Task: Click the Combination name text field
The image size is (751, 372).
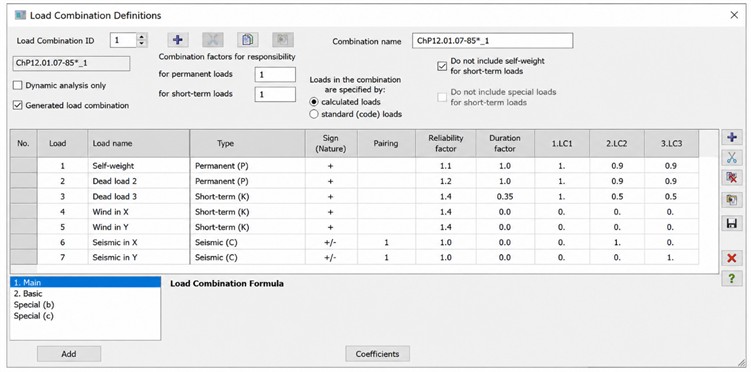Action: tap(492, 41)
